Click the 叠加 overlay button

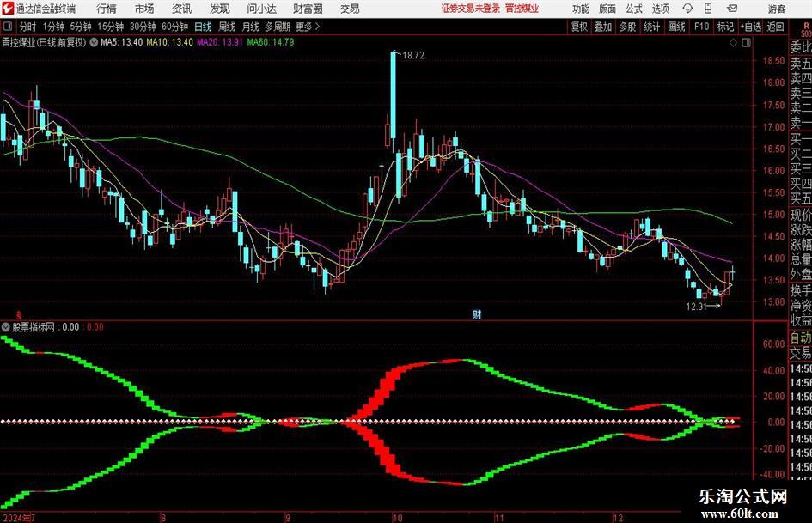(603, 27)
